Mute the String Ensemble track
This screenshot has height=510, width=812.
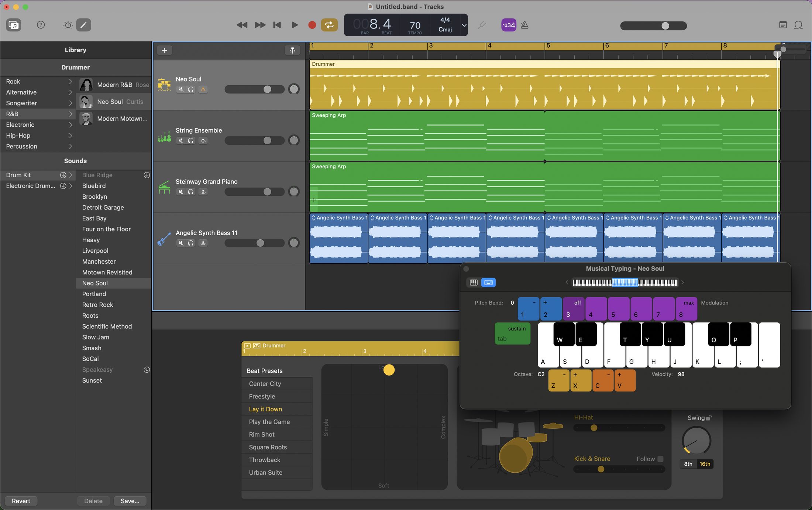pos(180,141)
